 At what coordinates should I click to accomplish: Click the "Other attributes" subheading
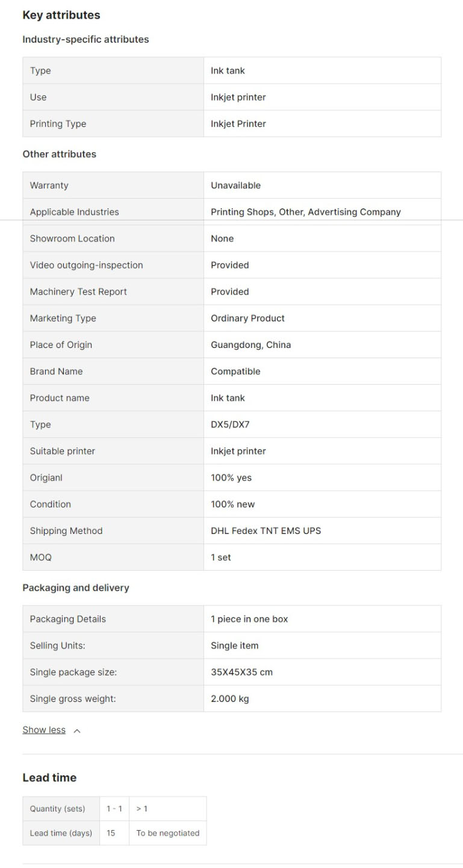pyautogui.click(x=59, y=154)
